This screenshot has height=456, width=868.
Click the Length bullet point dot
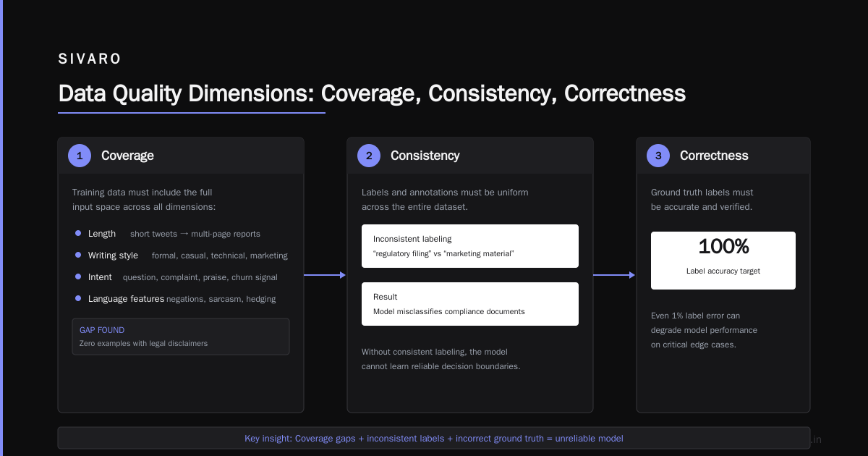coord(78,233)
